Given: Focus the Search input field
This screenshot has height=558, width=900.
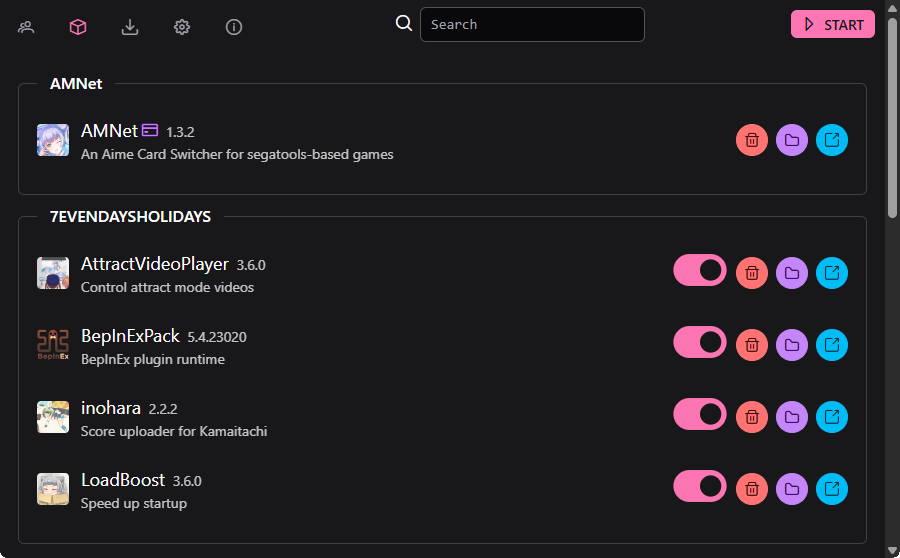Looking at the screenshot, I should pos(532,25).
